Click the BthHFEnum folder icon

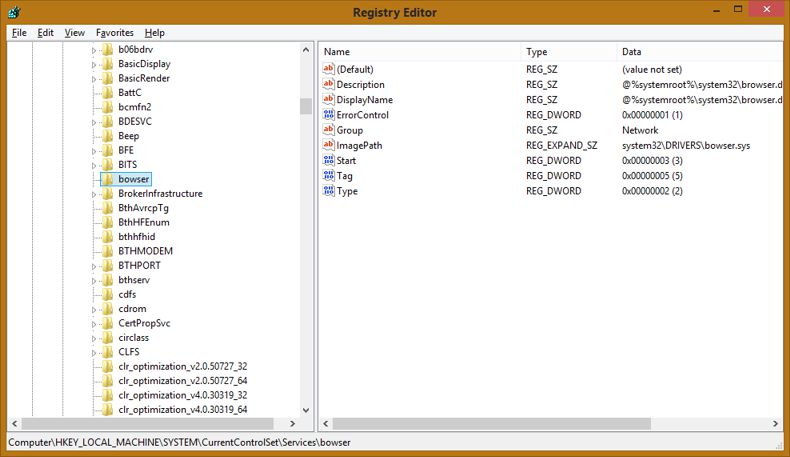[x=107, y=222]
